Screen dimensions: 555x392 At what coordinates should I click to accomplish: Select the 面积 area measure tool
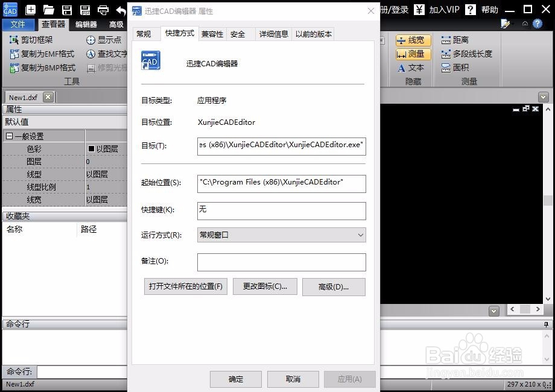pyautogui.click(x=455, y=68)
